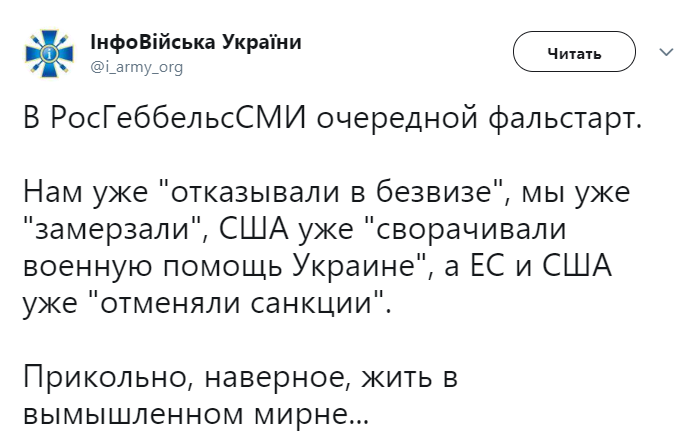The image size is (689, 434).
Task: Click the word наверное in last paragraph
Action: 276,377
